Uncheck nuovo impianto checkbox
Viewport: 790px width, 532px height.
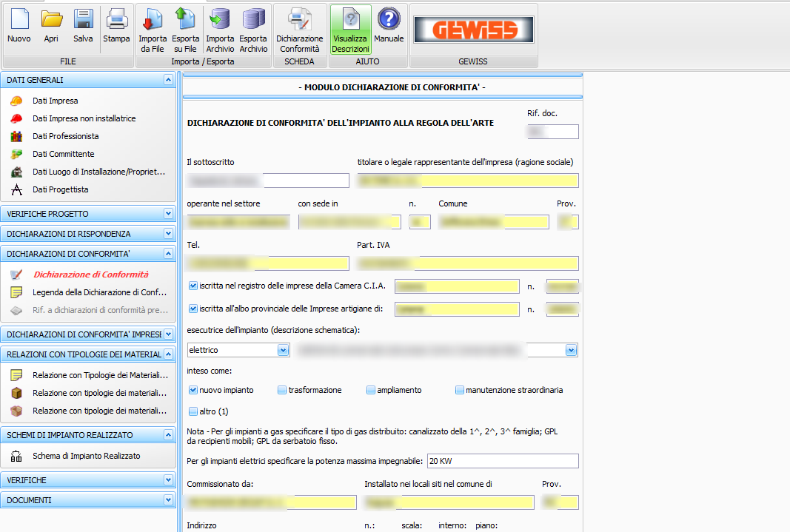pyautogui.click(x=193, y=390)
